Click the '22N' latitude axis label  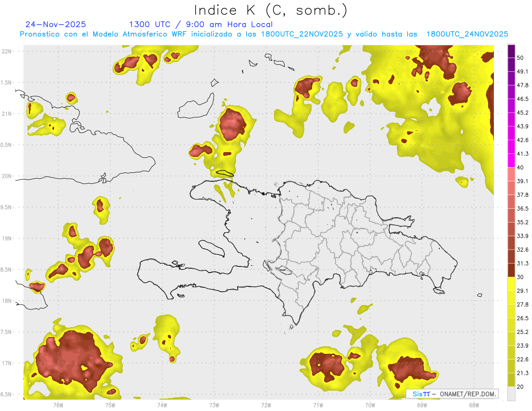coord(7,51)
